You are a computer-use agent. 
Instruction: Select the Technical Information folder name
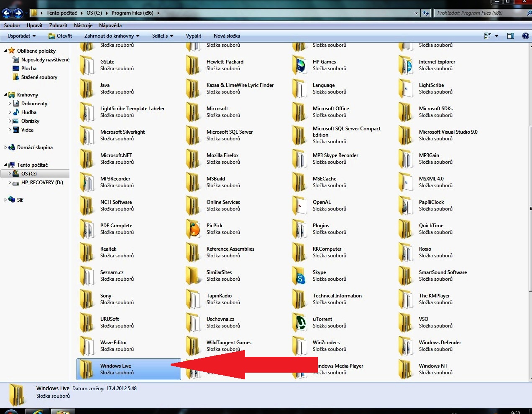point(337,296)
